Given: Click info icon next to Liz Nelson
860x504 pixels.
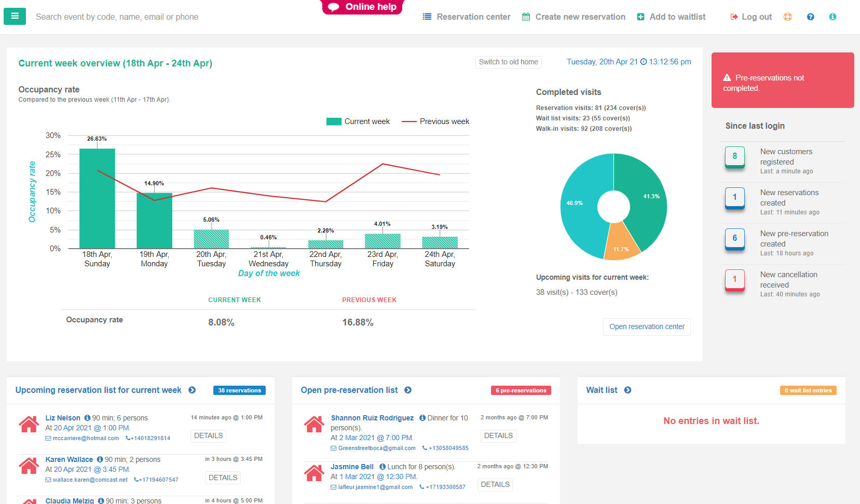Looking at the screenshot, I should pos(87,418).
